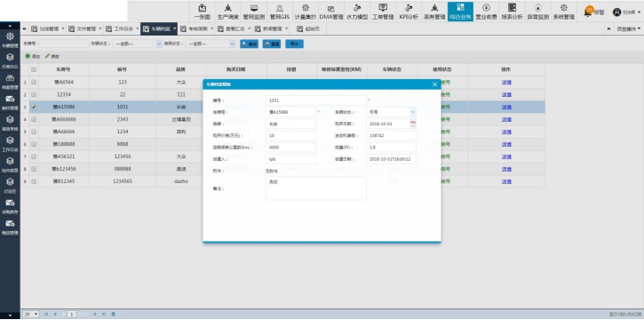This screenshot has height=320, width=644.
Task: Select the highlighted 综合业务 module
Action: pyautogui.click(x=460, y=12)
